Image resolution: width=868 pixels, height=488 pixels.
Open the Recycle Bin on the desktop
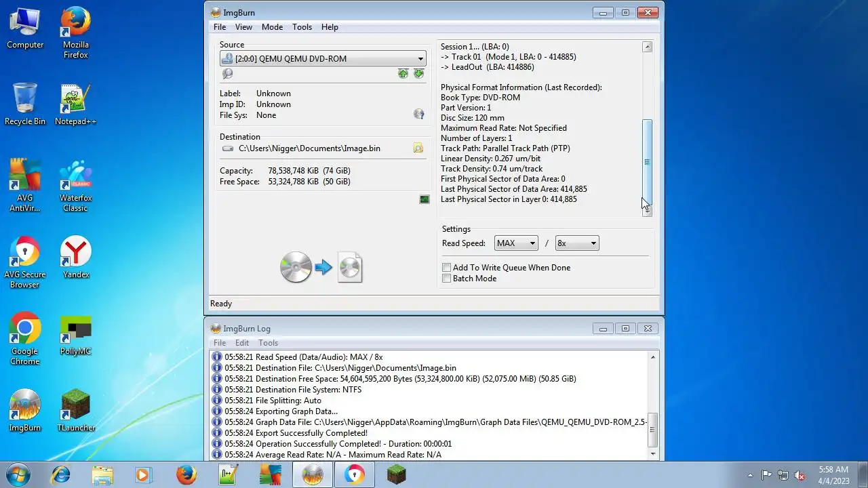(x=25, y=104)
